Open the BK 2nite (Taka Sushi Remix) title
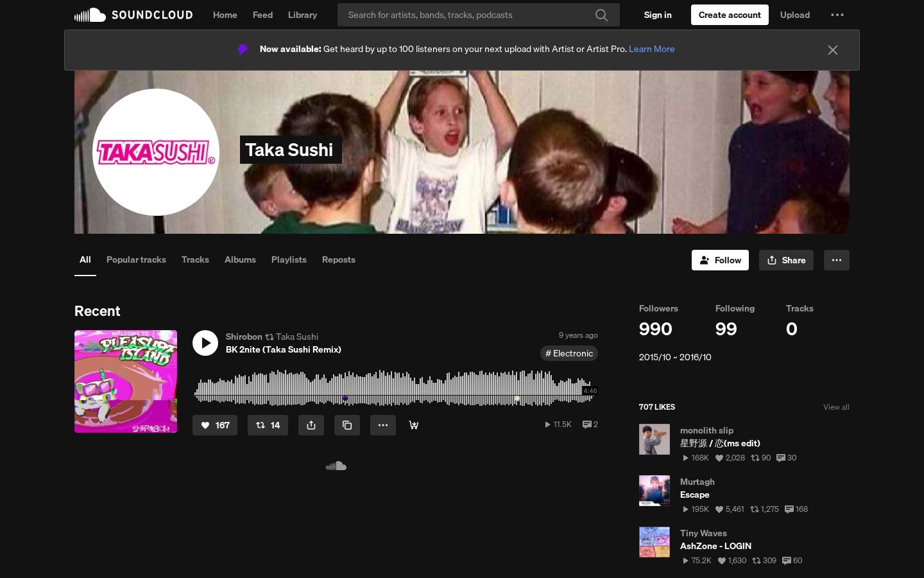 pyautogui.click(x=284, y=349)
